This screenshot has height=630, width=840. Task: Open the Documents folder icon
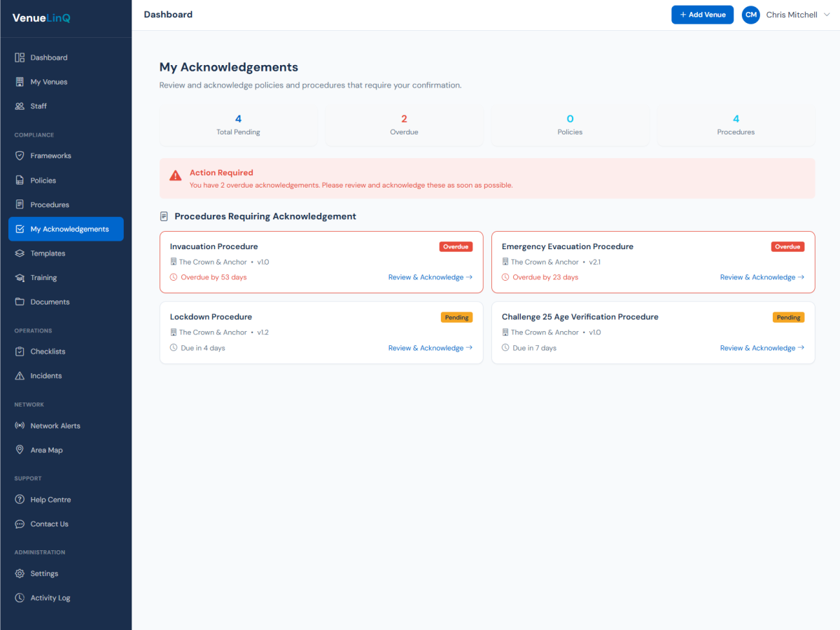coord(20,302)
